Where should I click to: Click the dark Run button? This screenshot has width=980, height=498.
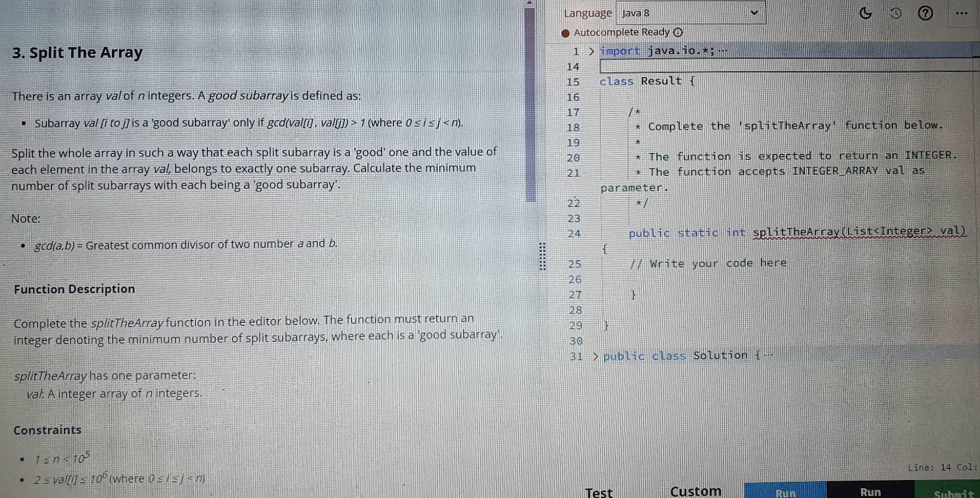[x=870, y=492]
